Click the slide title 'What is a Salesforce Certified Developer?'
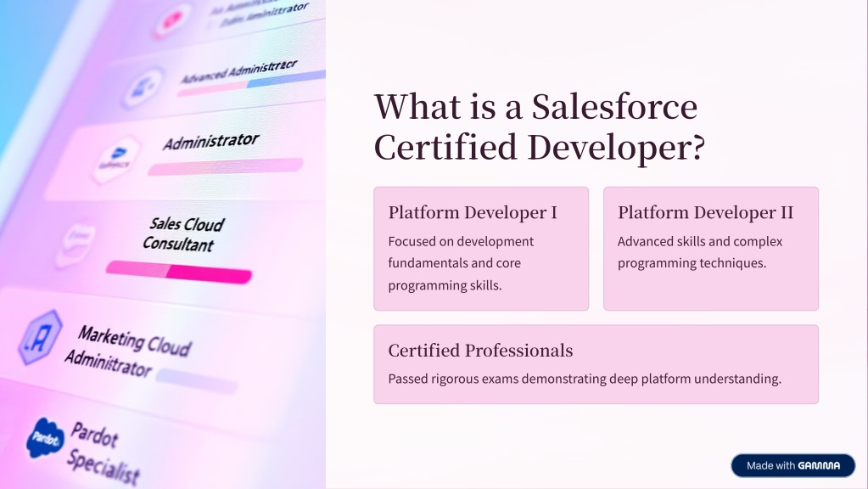The height and width of the screenshot is (489, 868). 540,126
